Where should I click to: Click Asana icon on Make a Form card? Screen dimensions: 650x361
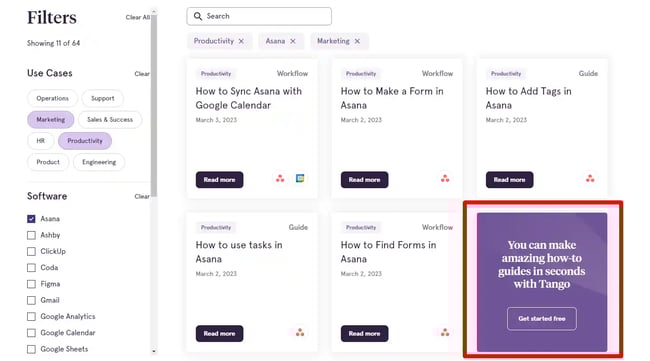click(x=445, y=179)
